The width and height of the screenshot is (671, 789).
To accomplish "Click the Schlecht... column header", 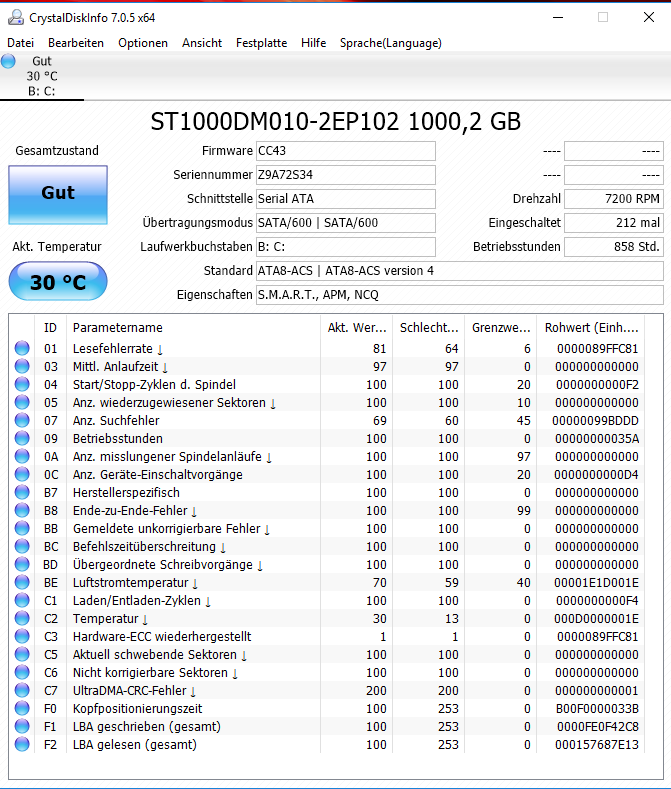I will 429,328.
